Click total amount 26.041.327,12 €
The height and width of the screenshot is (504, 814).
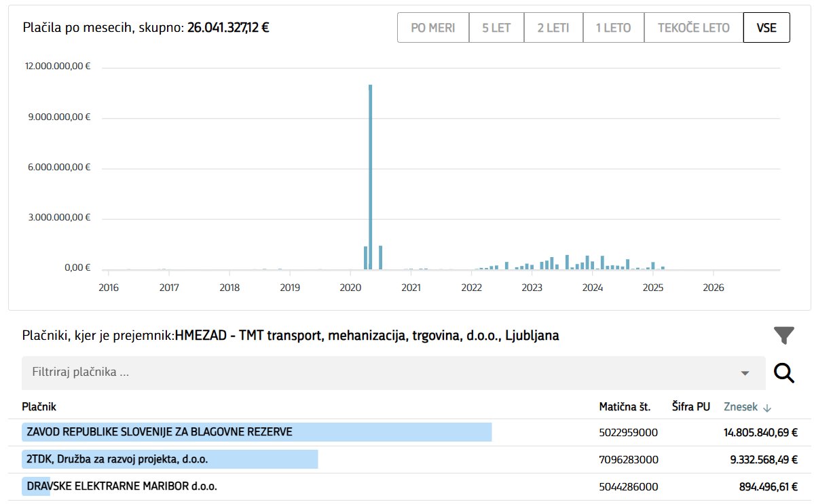[228, 28]
